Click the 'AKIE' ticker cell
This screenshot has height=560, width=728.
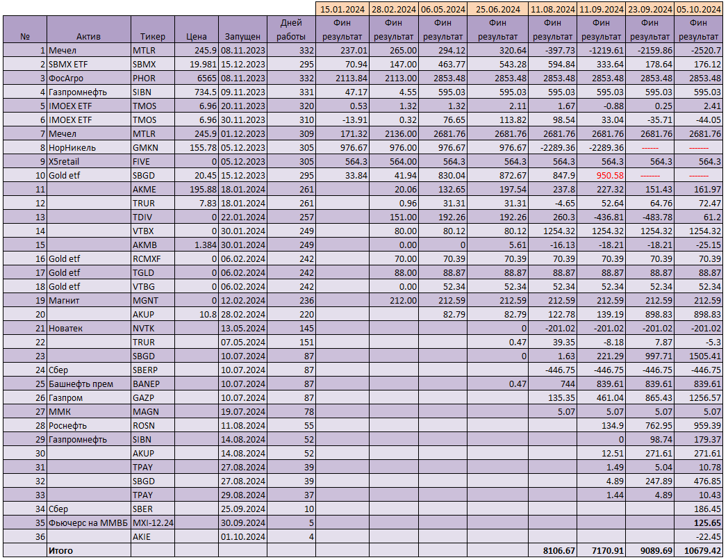click(153, 537)
